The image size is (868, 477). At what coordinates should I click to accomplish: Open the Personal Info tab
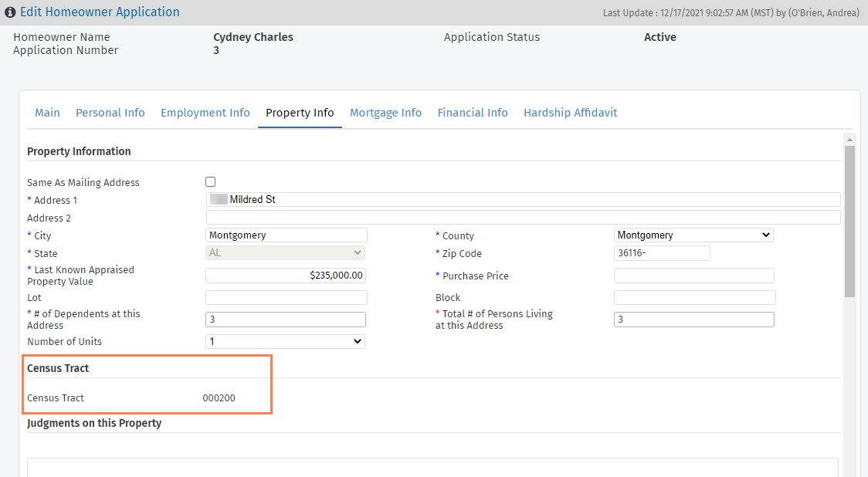point(110,113)
